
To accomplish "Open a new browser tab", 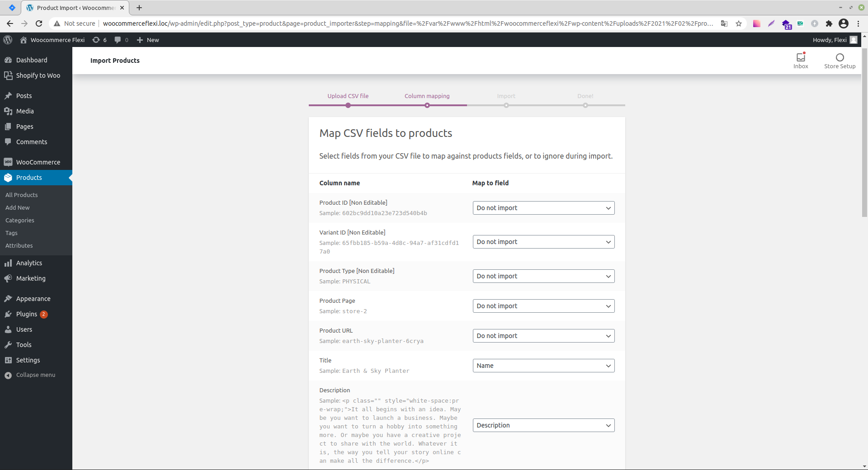I will tap(139, 8).
